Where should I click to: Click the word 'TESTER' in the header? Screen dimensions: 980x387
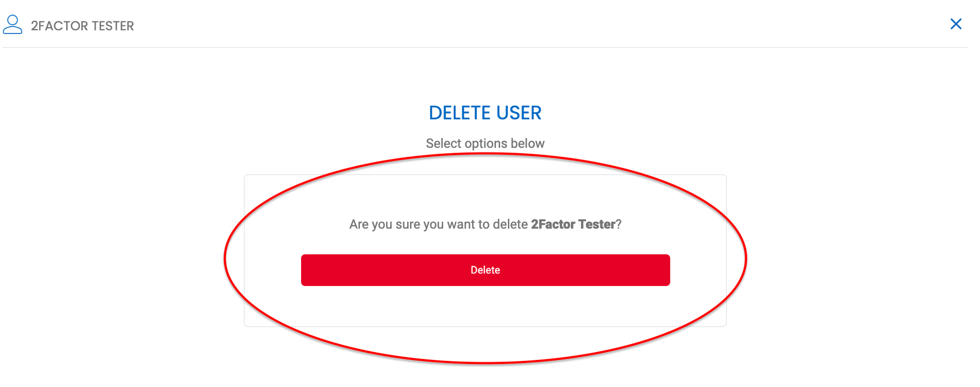pyautogui.click(x=113, y=26)
